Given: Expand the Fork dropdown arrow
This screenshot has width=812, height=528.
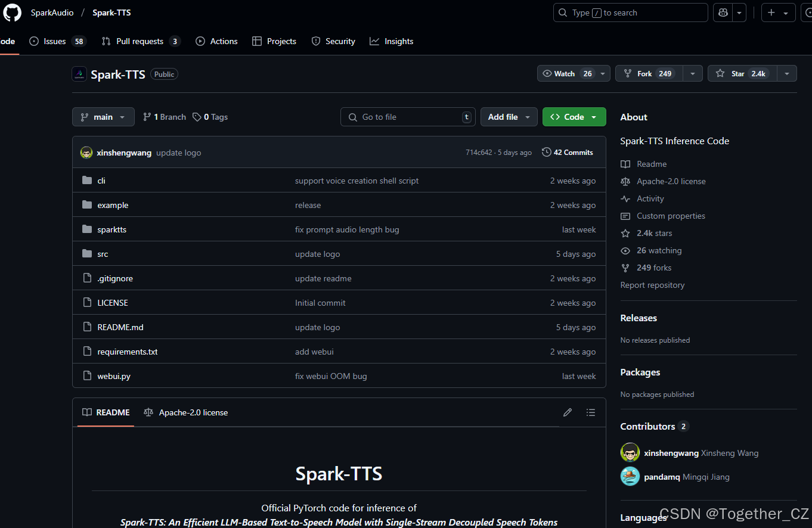Looking at the screenshot, I should (x=692, y=74).
